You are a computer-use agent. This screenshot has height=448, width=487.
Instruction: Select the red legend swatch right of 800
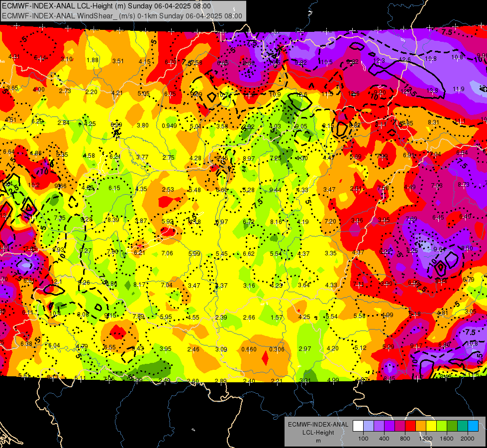click(x=410, y=426)
